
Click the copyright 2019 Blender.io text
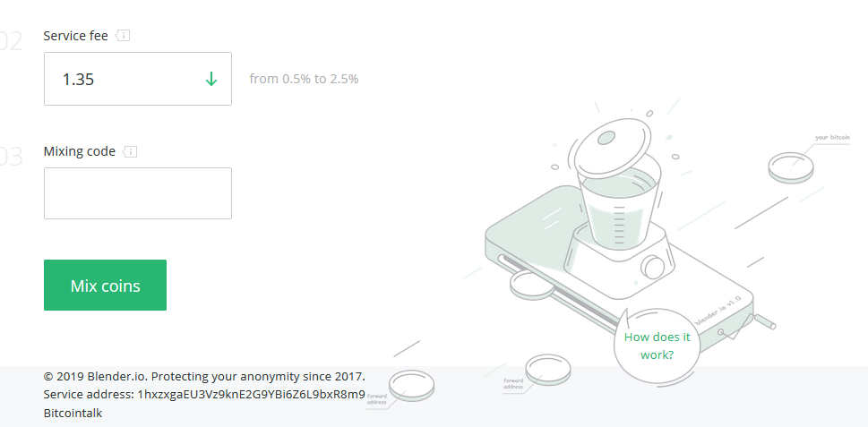(x=204, y=377)
